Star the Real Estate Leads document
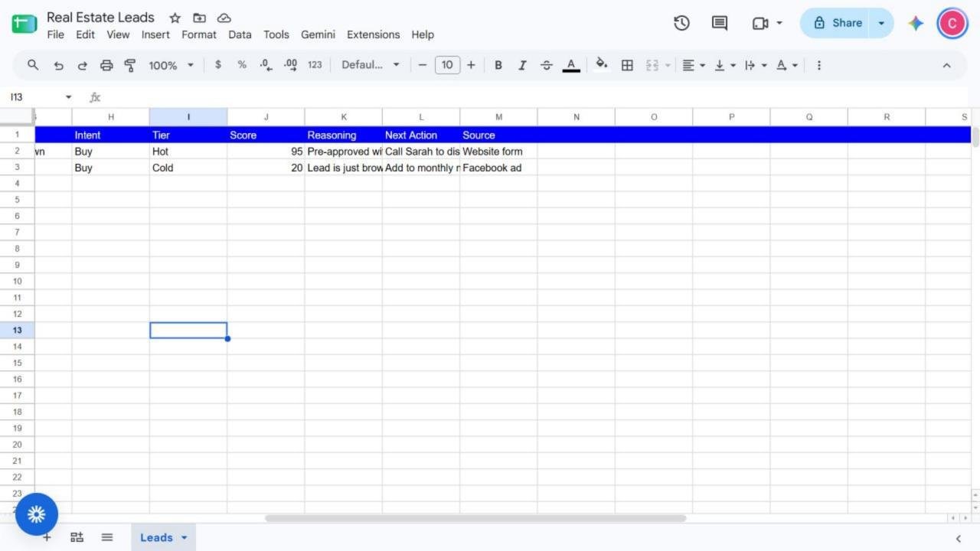Viewport: 980px width, 551px height. point(175,18)
